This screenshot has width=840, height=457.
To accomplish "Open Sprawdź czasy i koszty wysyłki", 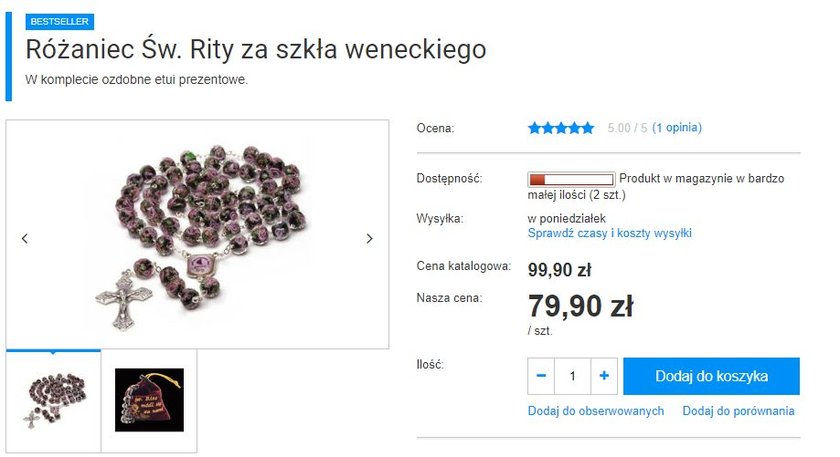I will 610,233.
